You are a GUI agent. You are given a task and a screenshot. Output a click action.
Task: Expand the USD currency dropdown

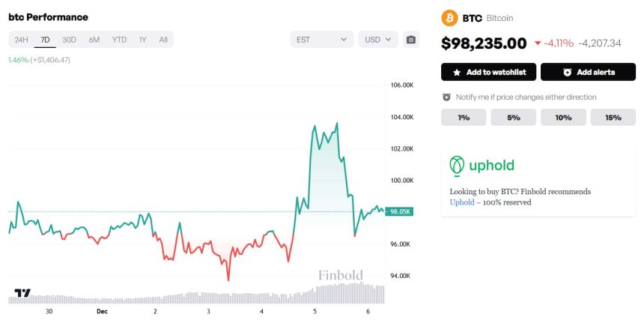tap(378, 40)
